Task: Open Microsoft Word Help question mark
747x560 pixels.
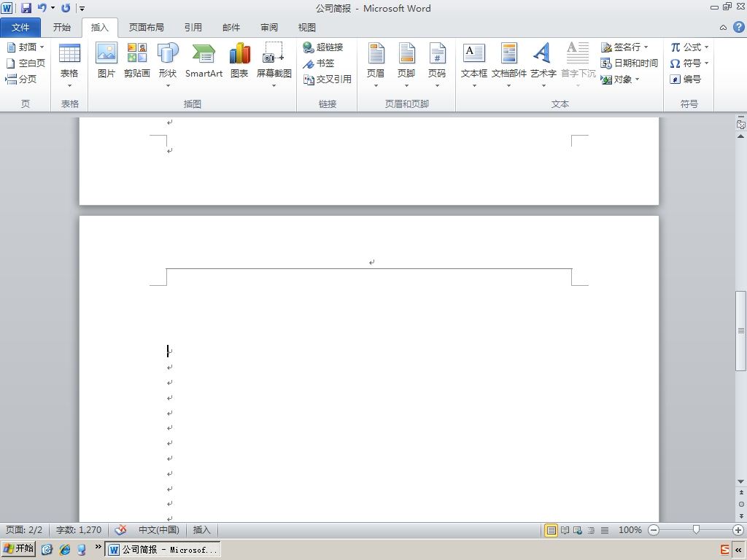Action: (738, 27)
